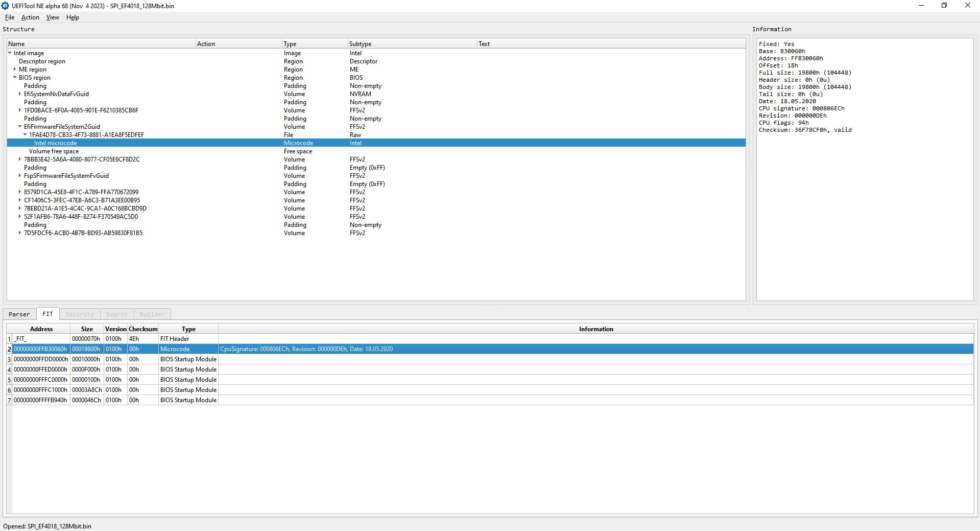Viewport: 980px width, 531px height.
Task: Expand the ME region tree node
Action: (x=15, y=70)
